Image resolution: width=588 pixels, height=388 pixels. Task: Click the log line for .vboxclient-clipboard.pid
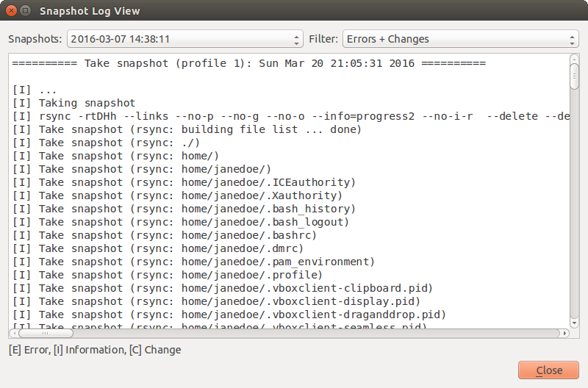click(x=223, y=288)
